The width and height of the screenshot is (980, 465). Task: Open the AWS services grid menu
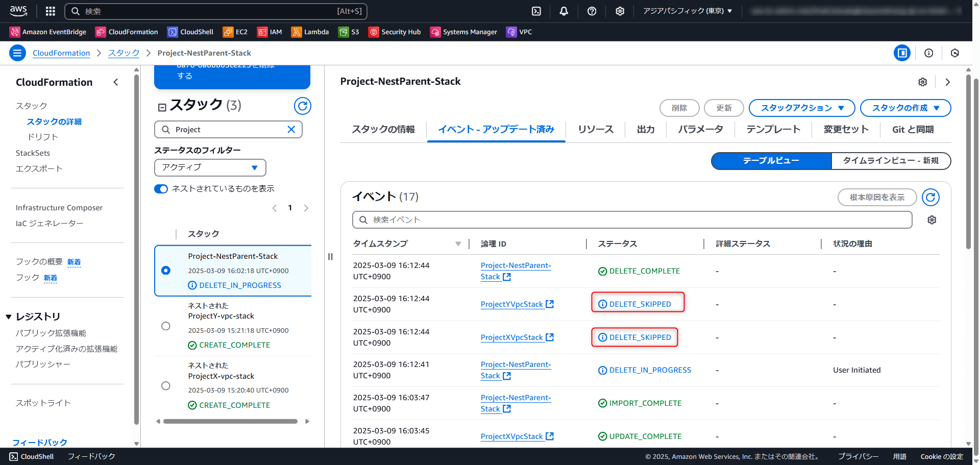pos(50,11)
